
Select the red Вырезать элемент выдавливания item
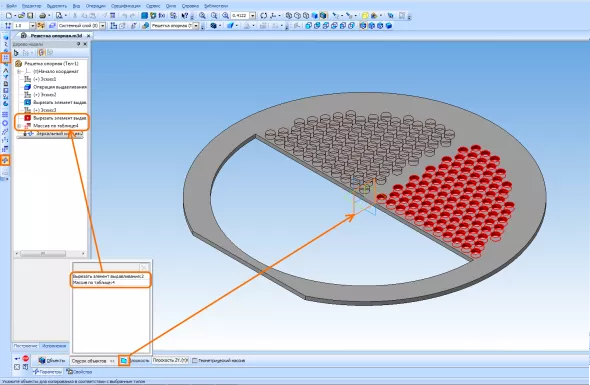point(55,118)
